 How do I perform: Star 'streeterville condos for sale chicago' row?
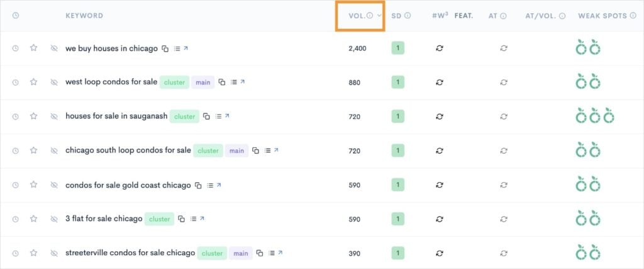34,253
